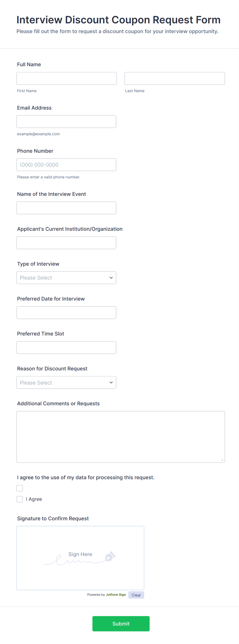Click the pen icon in signature box
This screenshot has height=644, width=239.
coord(110,556)
